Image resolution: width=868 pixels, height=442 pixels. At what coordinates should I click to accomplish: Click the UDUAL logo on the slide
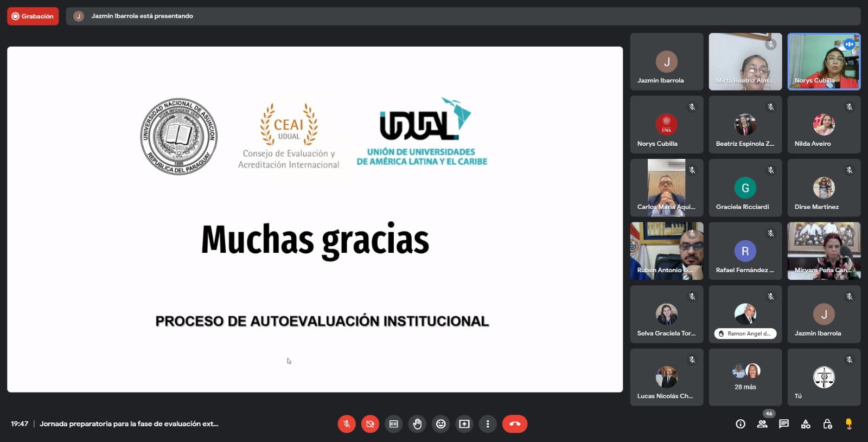point(422,132)
